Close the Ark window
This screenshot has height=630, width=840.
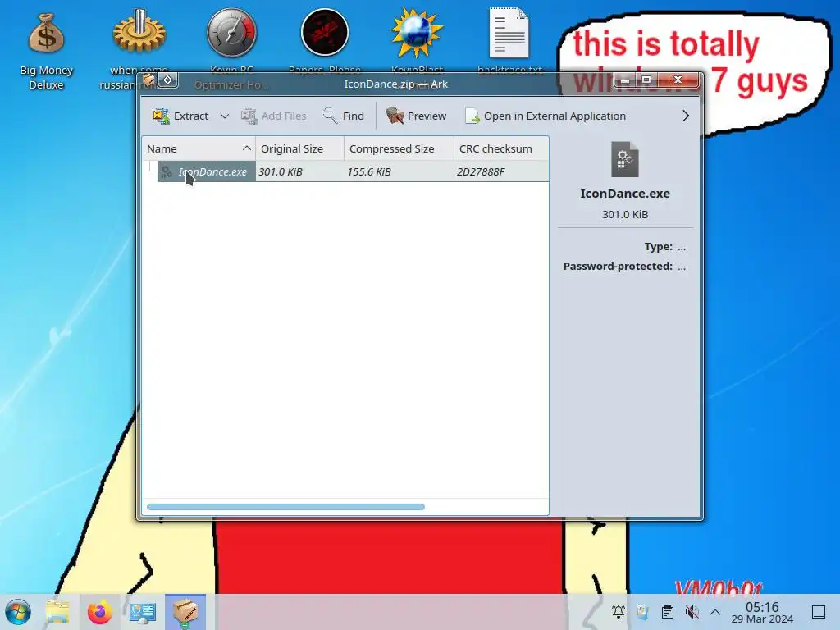678,80
